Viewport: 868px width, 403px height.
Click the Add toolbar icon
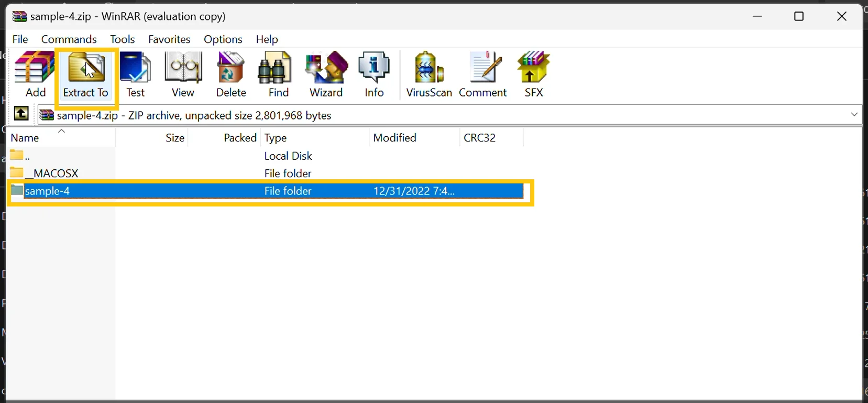[35, 74]
